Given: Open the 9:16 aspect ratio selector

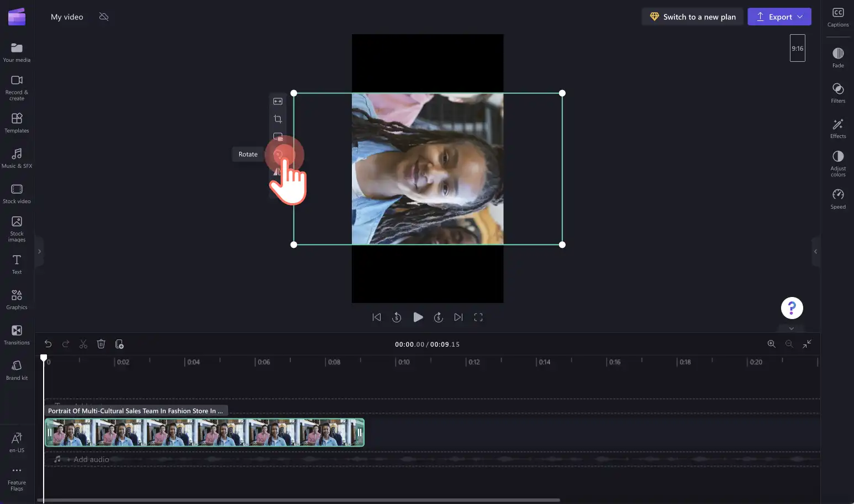Looking at the screenshot, I should tap(798, 48).
